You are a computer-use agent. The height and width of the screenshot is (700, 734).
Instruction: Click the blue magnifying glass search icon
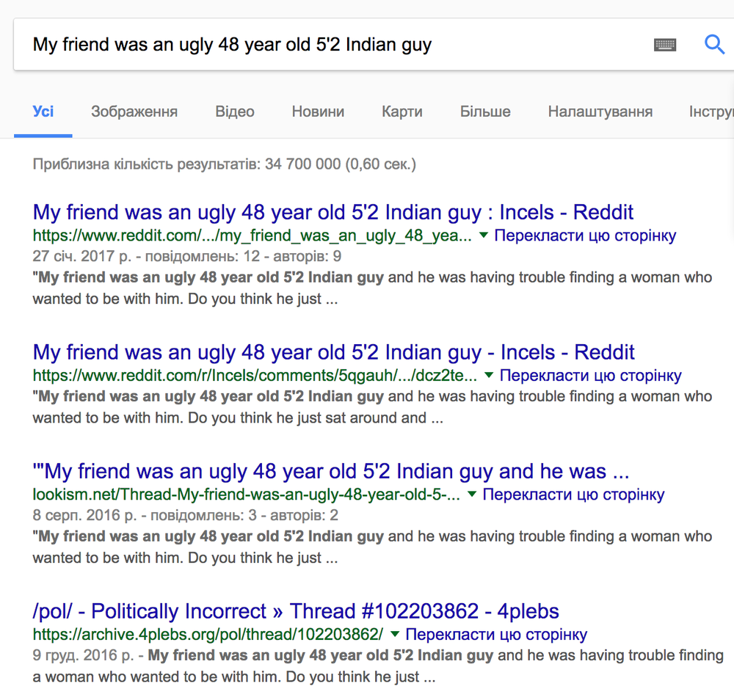tap(714, 45)
